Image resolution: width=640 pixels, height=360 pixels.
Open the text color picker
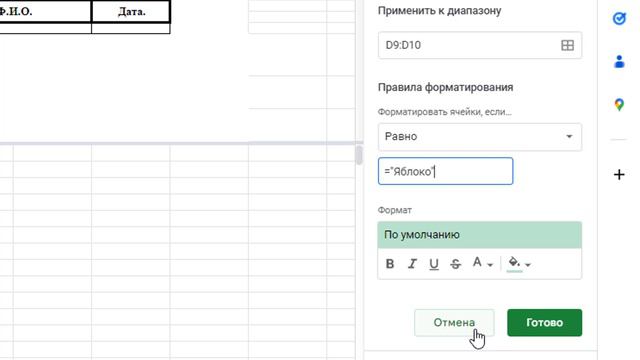click(482, 263)
